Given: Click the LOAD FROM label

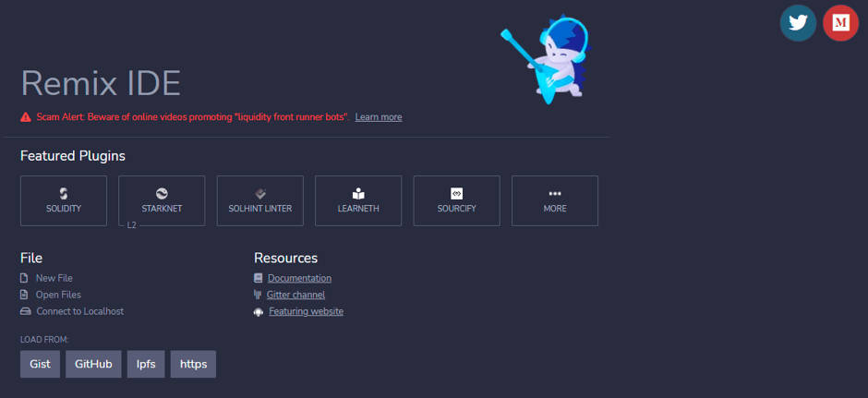Looking at the screenshot, I should click(x=44, y=339).
